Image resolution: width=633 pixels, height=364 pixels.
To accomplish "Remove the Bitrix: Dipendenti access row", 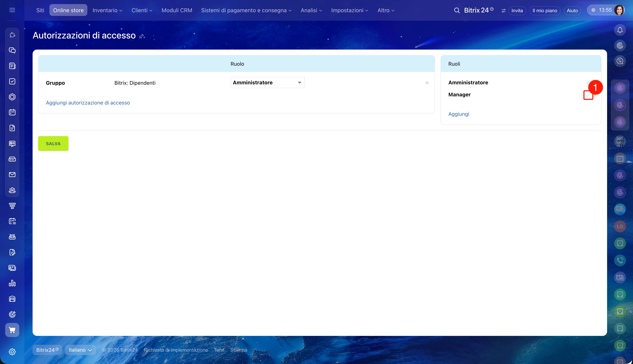I will (427, 83).
